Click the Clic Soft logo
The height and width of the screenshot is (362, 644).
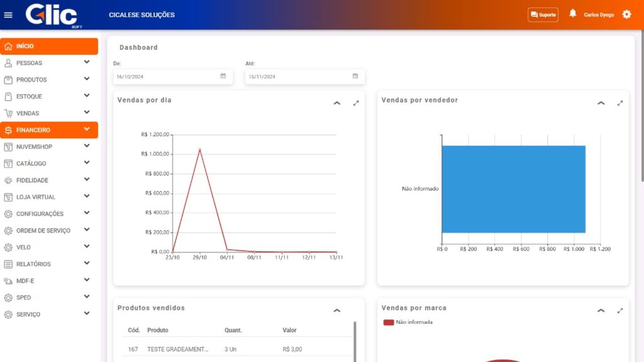tap(52, 15)
